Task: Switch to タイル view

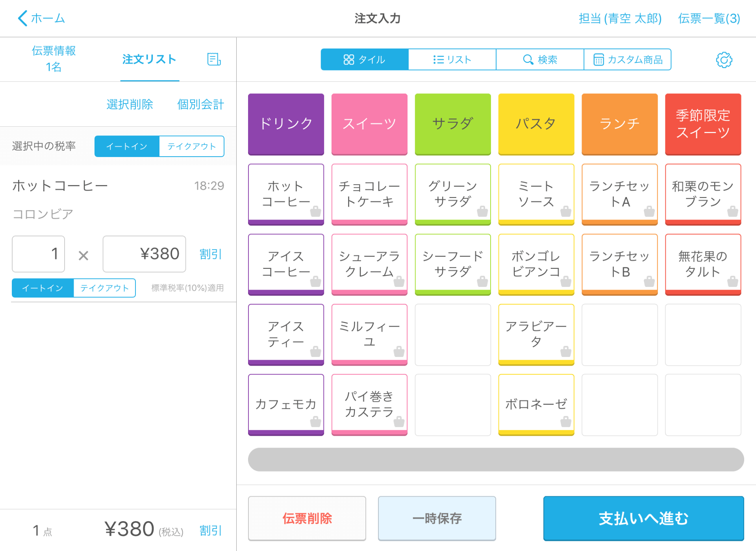Action: (x=365, y=59)
